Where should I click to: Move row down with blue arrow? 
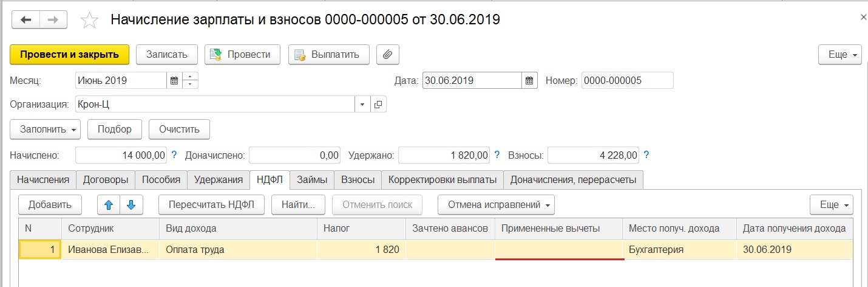pos(131,205)
